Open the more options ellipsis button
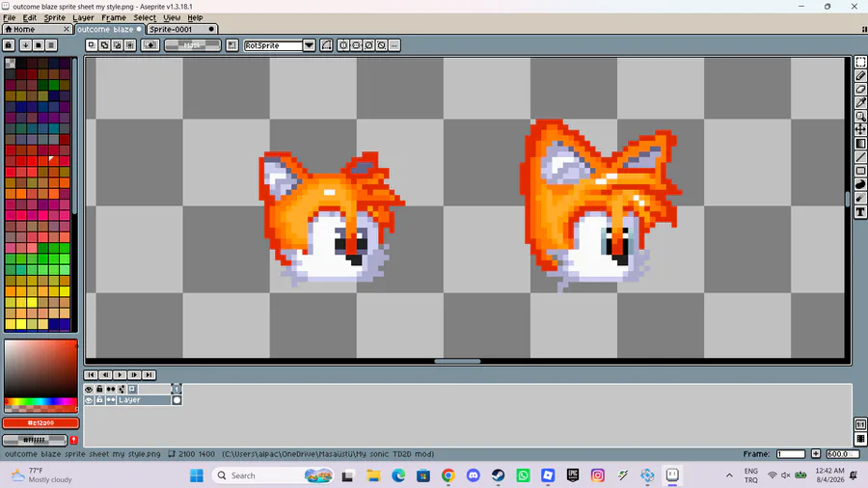The width and height of the screenshot is (868, 488). click(x=394, y=45)
